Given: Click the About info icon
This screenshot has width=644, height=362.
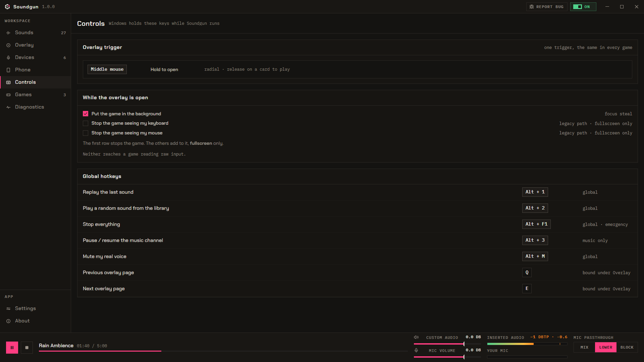Looking at the screenshot, I should tap(8, 321).
